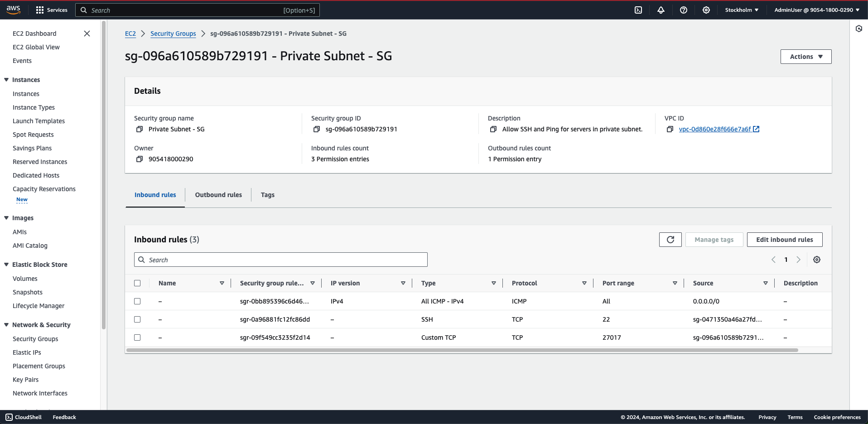
Task: Collapse the Instances sidebar section
Action: (x=6, y=80)
